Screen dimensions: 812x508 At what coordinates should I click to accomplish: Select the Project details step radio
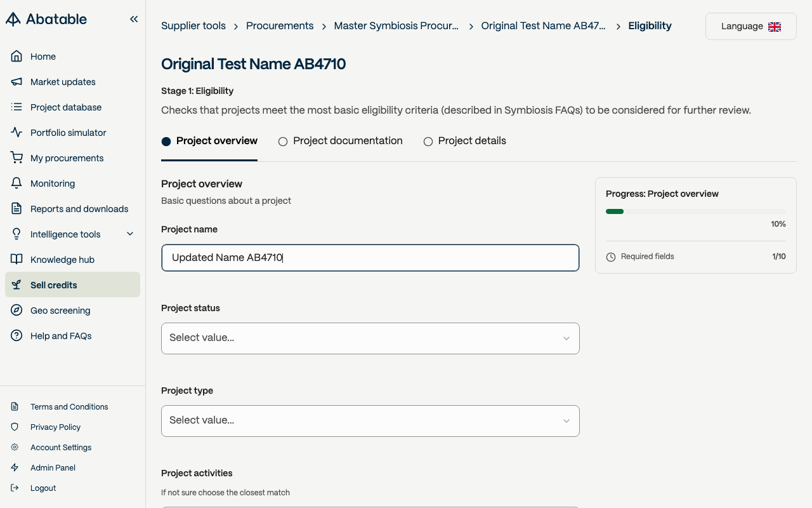[x=428, y=142]
